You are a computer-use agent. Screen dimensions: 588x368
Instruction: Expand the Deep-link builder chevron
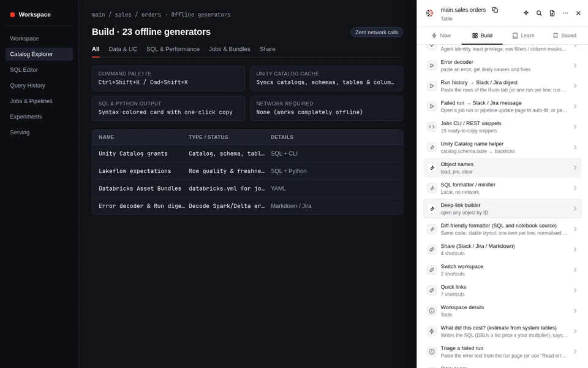[575, 209]
